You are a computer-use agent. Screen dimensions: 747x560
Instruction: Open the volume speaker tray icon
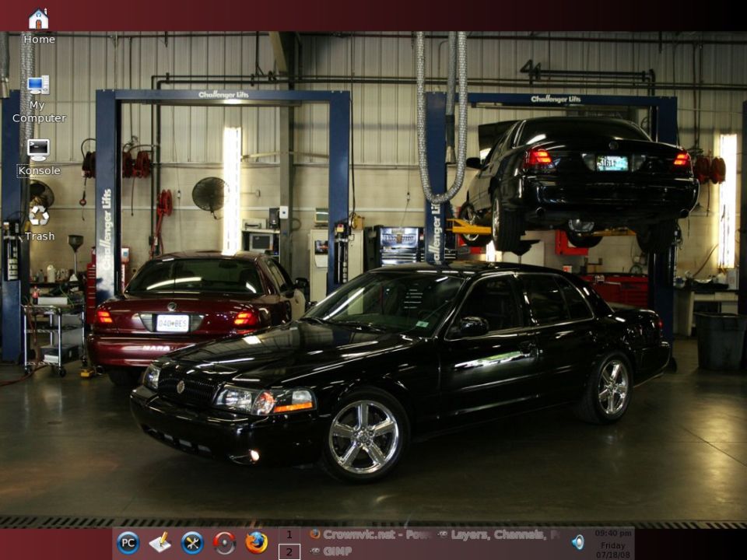(578, 542)
